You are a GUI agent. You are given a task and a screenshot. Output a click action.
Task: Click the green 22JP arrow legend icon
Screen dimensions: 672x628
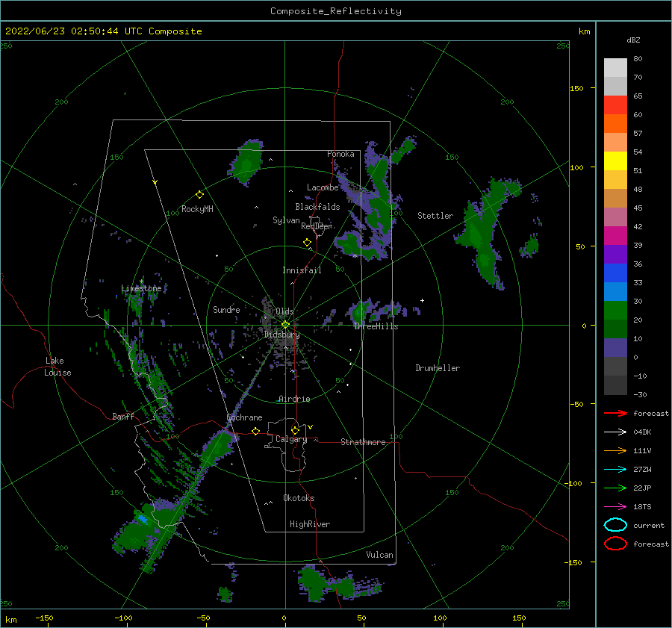pyautogui.click(x=615, y=488)
